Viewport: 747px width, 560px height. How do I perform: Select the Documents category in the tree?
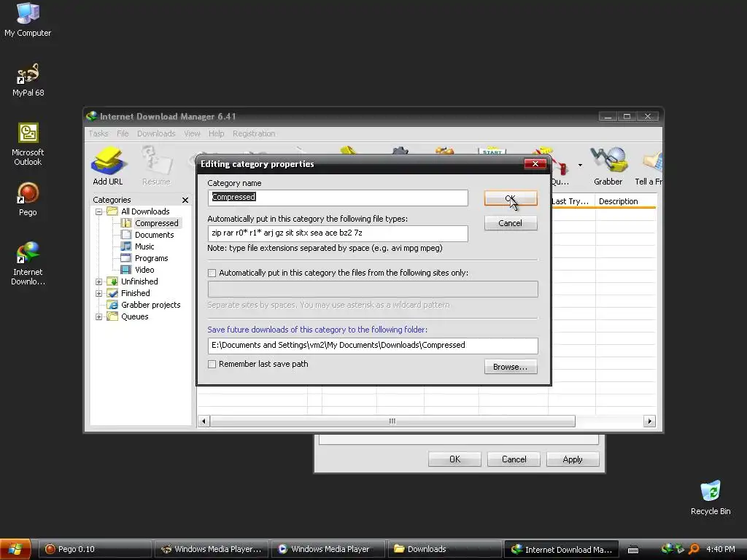point(155,235)
